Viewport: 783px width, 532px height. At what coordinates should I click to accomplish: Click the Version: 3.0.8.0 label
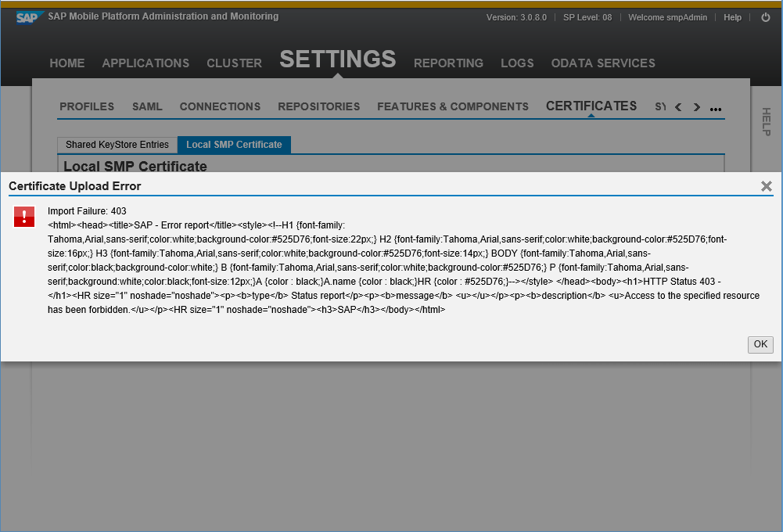pos(516,17)
